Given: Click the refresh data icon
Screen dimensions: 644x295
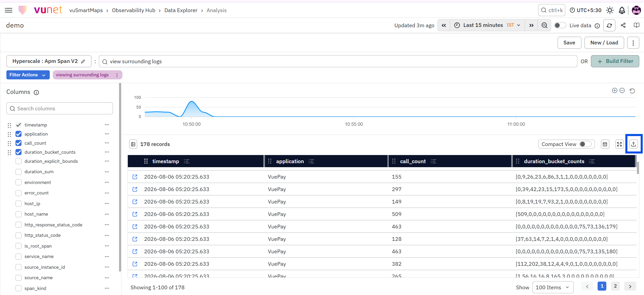Looking at the screenshot, I should click(x=609, y=26).
